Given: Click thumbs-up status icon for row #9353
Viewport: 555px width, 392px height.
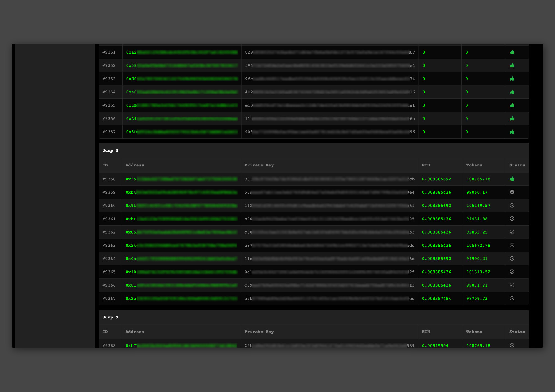Looking at the screenshot, I should pos(512,79).
